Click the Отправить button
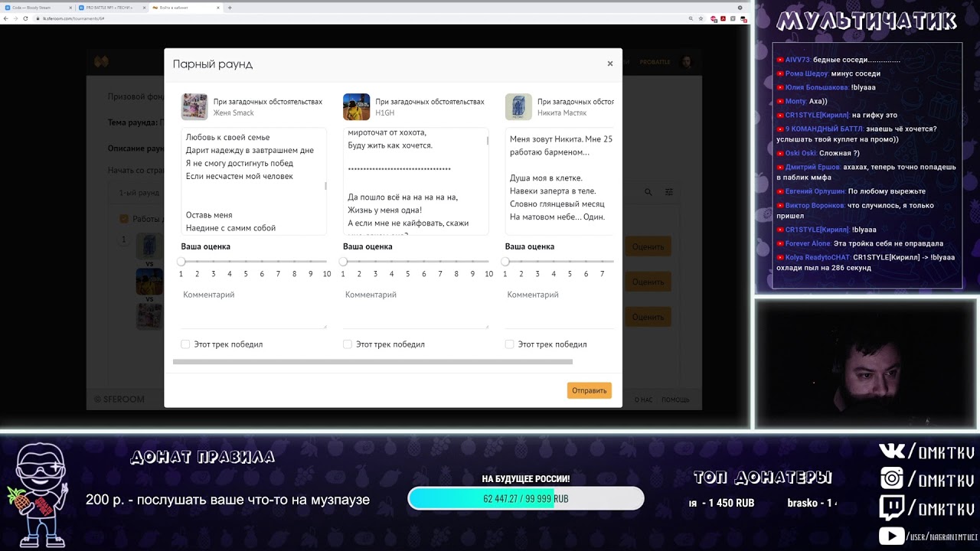Image resolution: width=980 pixels, height=551 pixels. tap(589, 390)
